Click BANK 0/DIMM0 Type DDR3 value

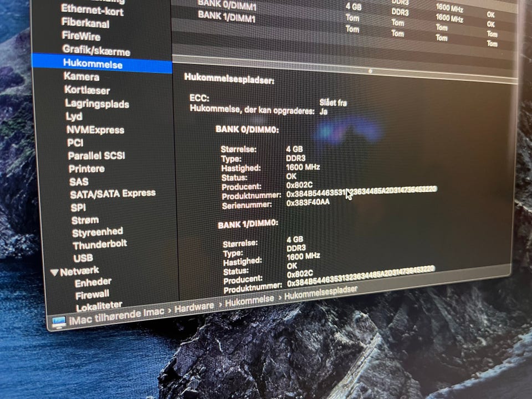(296, 158)
